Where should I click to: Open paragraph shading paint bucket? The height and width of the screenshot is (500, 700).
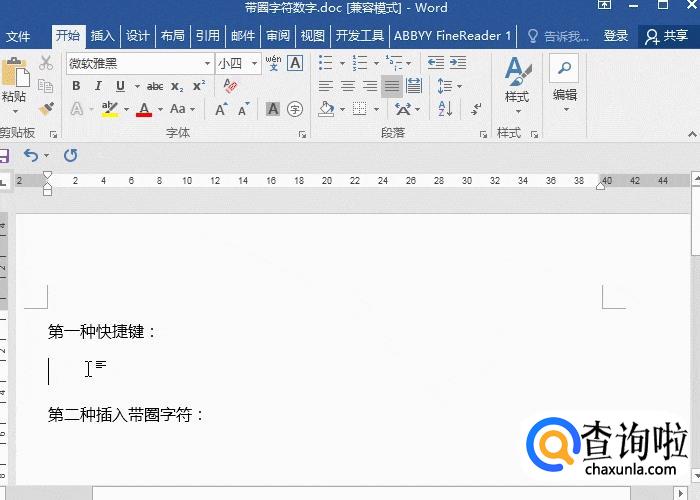pos(326,109)
